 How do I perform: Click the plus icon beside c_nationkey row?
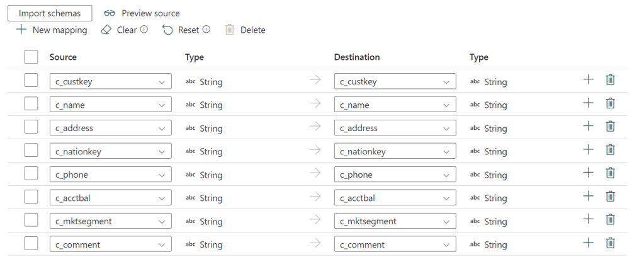[x=589, y=149]
